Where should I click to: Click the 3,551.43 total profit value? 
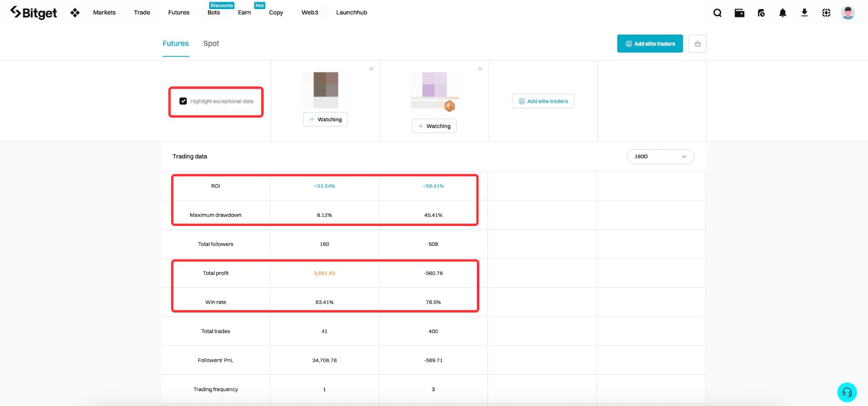click(x=325, y=273)
